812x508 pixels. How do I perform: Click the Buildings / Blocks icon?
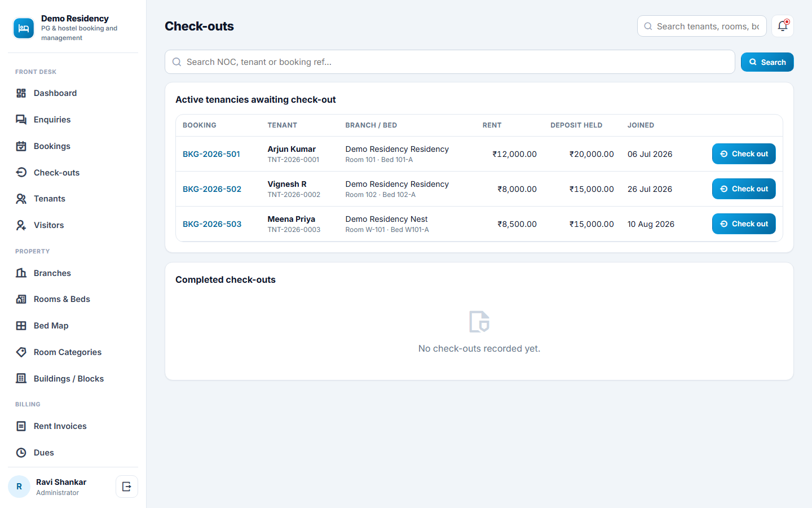(x=21, y=379)
